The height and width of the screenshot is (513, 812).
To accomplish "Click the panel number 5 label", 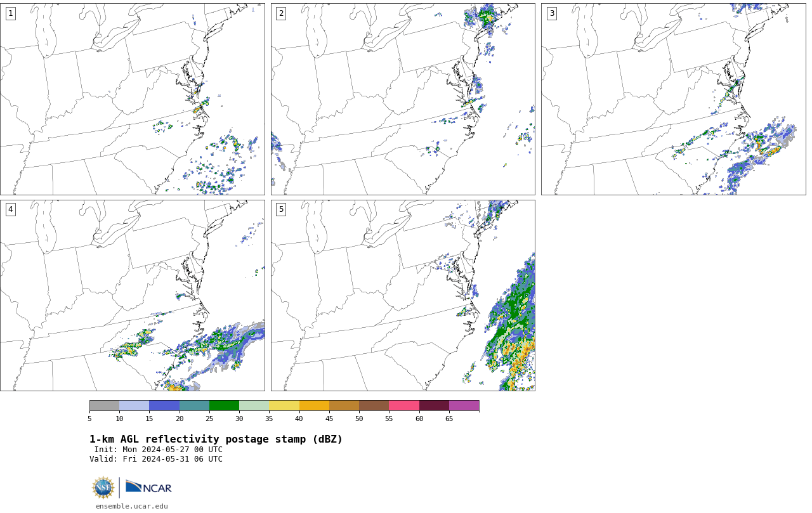I will [x=281, y=209].
